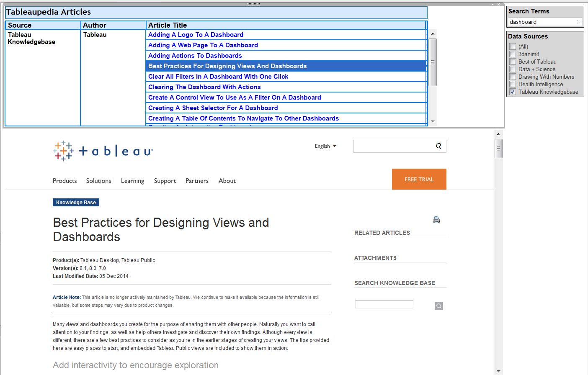
Task: Click the article list scrollbar up arrow
Action: click(433, 33)
